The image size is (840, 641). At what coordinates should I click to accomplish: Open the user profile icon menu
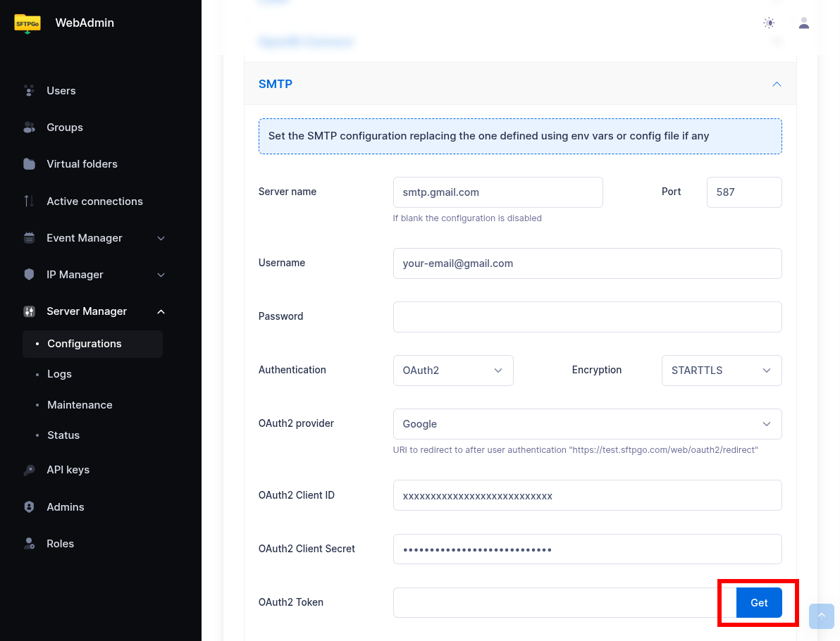pos(803,23)
